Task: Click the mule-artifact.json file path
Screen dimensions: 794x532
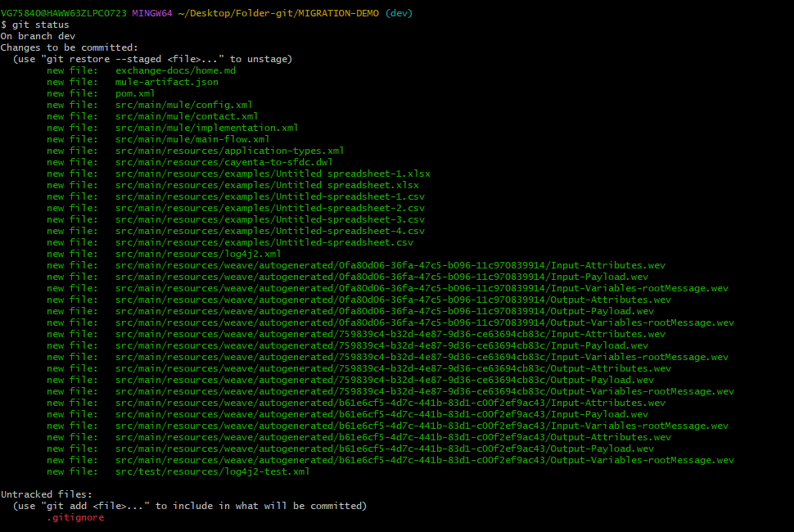Action: coord(166,81)
